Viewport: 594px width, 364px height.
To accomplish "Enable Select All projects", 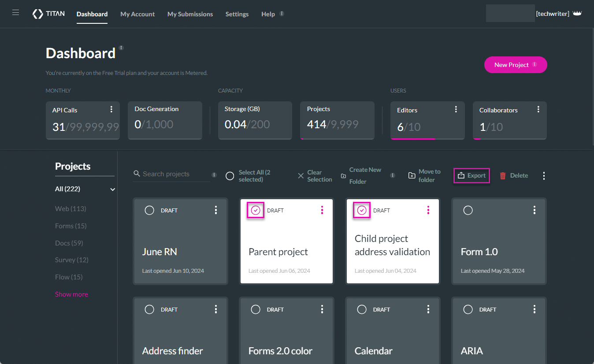I will click(x=230, y=175).
